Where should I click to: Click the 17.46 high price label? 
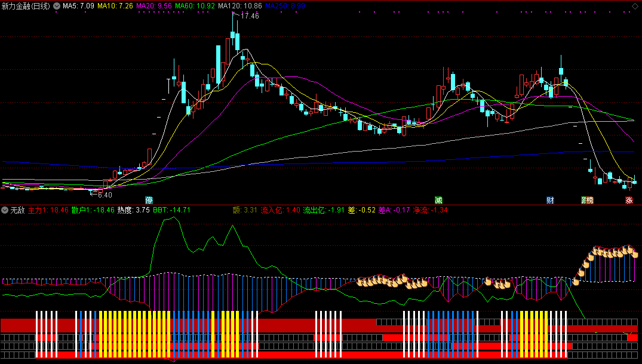250,16
